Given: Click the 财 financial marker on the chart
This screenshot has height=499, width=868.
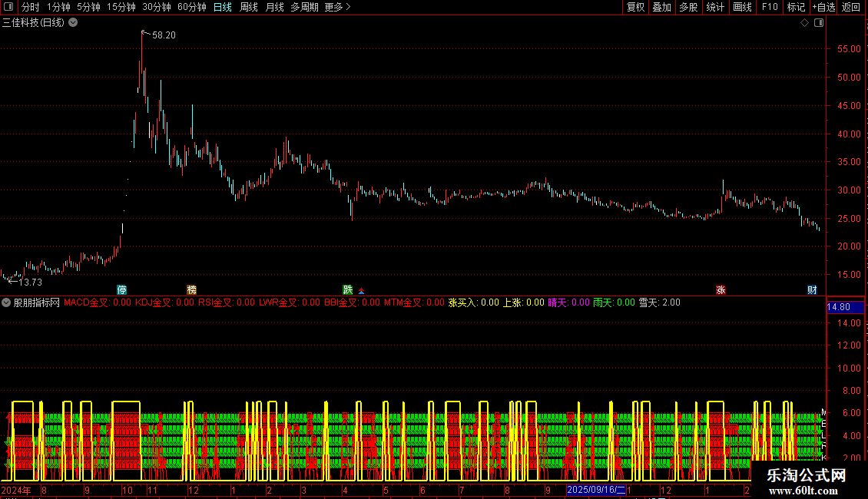Looking at the screenshot, I should [812, 290].
